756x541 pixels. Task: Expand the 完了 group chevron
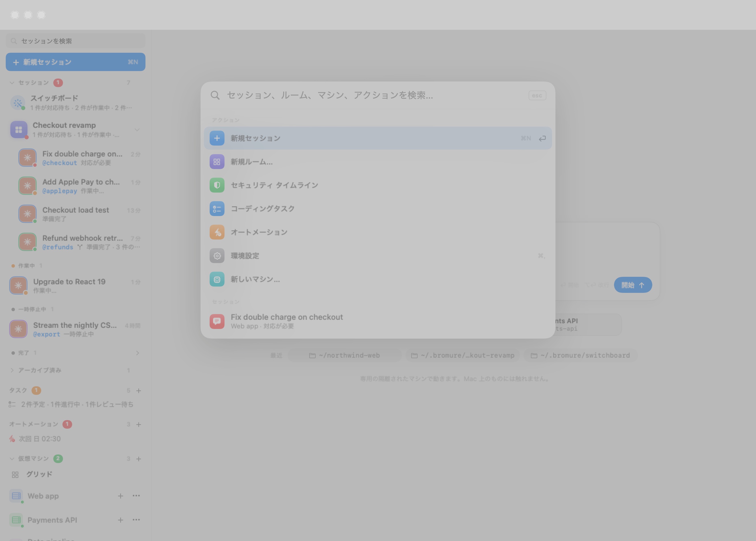coord(137,353)
